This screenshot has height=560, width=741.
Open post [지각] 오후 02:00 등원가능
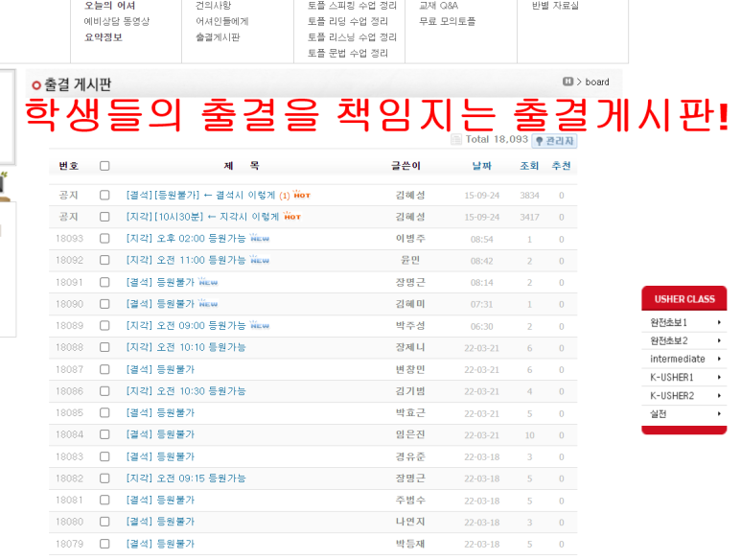(x=186, y=239)
